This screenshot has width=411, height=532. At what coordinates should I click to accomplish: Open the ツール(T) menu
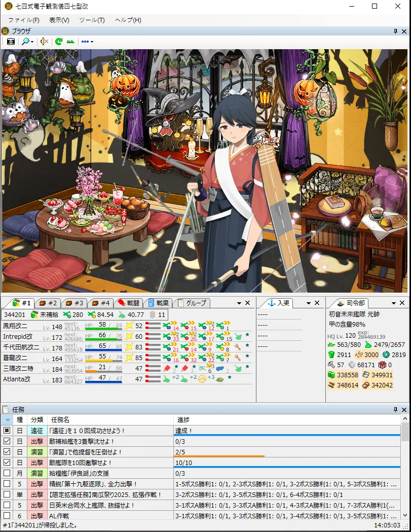click(x=92, y=20)
